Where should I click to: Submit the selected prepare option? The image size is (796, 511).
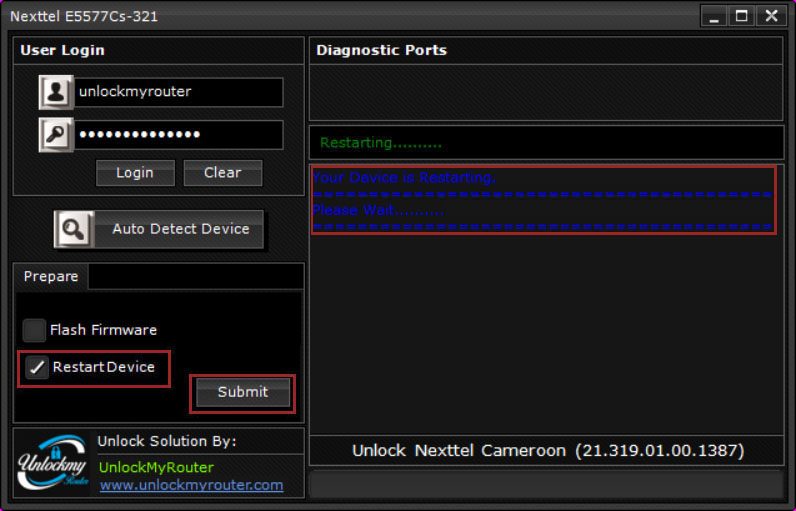point(243,392)
